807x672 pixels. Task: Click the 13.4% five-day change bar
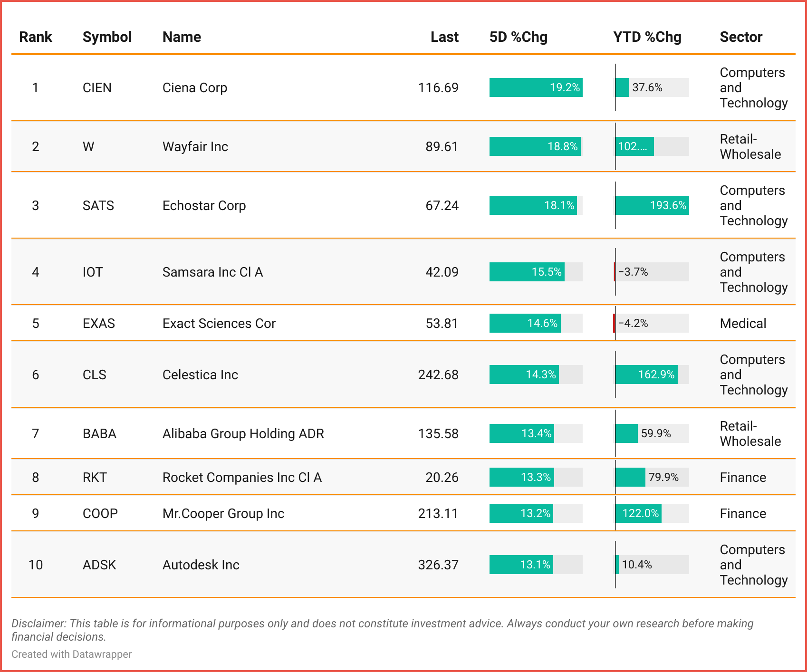point(522,433)
